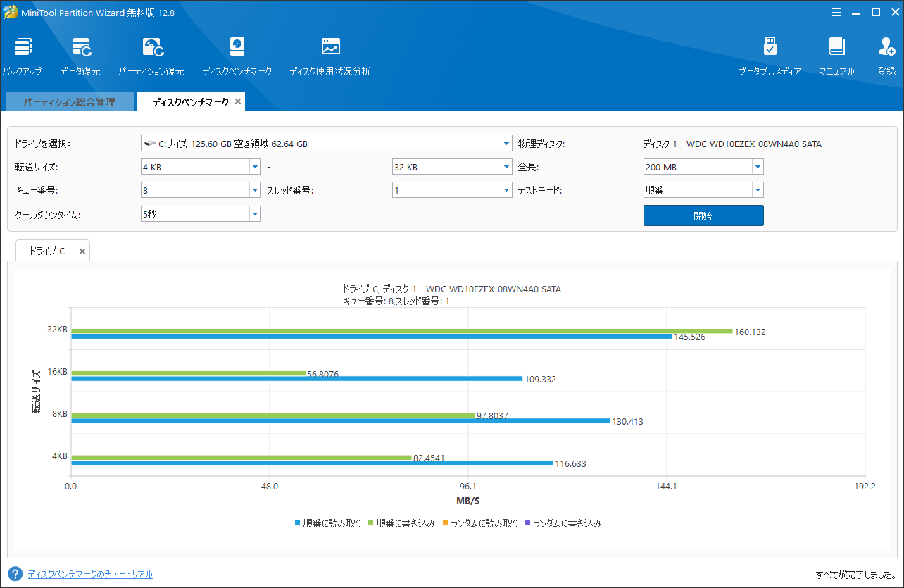The image size is (904, 588).
Task: Click the 16KB blue read bar
Action: click(296, 379)
